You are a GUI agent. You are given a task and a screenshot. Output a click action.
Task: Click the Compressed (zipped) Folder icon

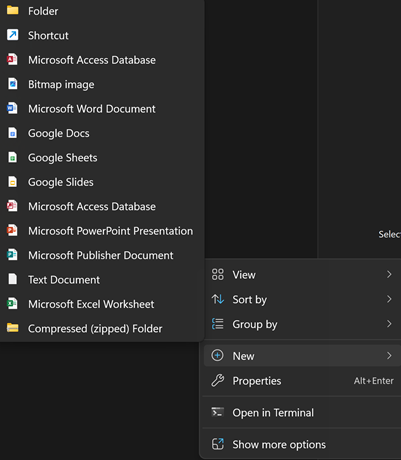[x=13, y=328]
